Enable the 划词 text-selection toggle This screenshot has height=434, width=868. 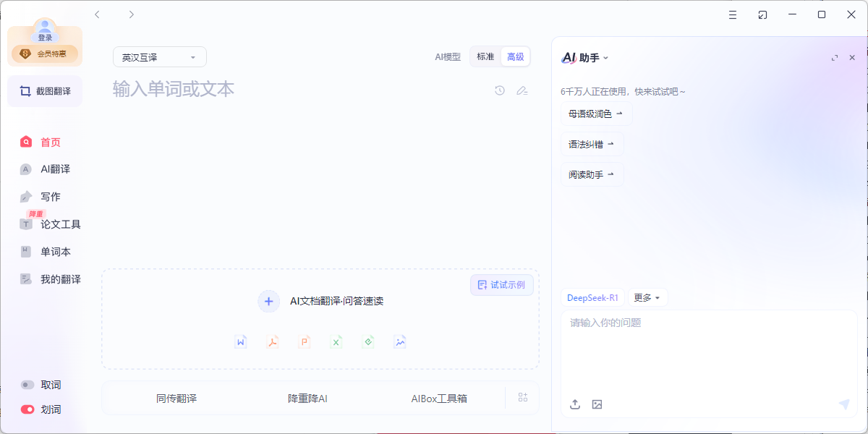click(x=27, y=409)
